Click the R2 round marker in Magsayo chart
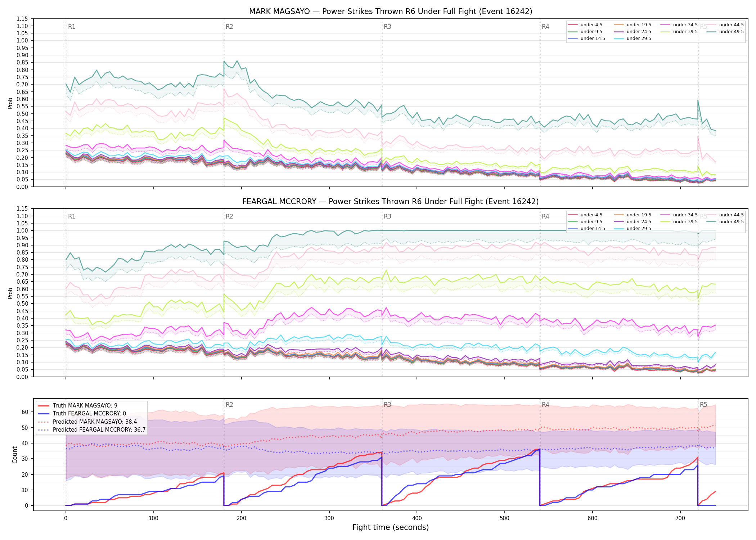The height and width of the screenshot is (540, 756). pyautogui.click(x=229, y=27)
